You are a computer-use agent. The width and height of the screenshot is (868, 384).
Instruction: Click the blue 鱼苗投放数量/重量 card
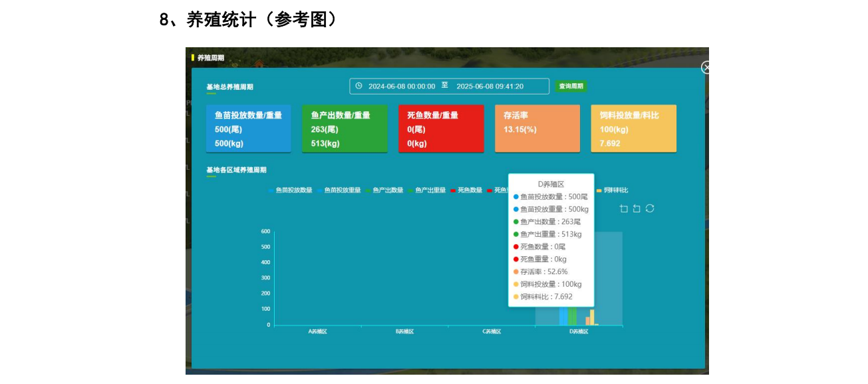tap(248, 128)
